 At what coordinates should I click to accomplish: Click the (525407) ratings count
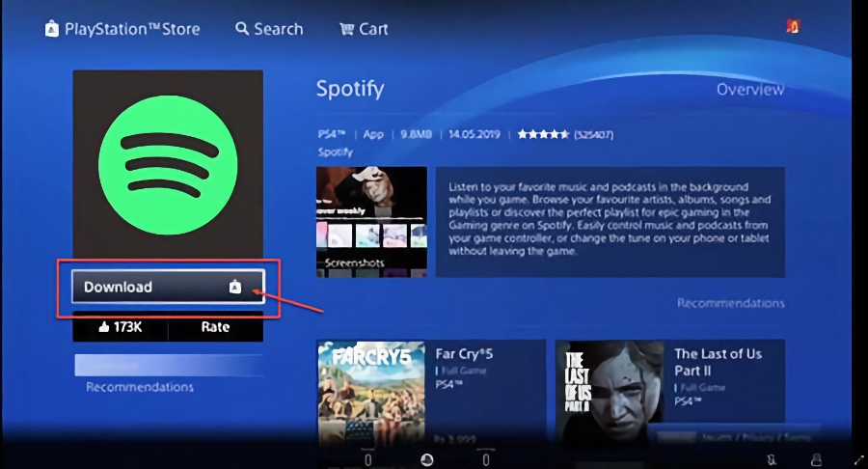click(x=593, y=134)
